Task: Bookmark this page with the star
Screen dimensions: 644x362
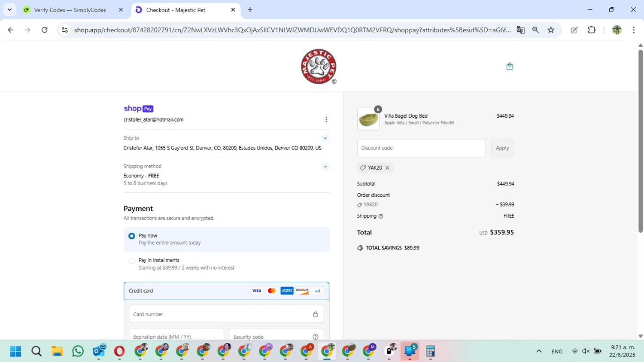Action: pos(551,30)
